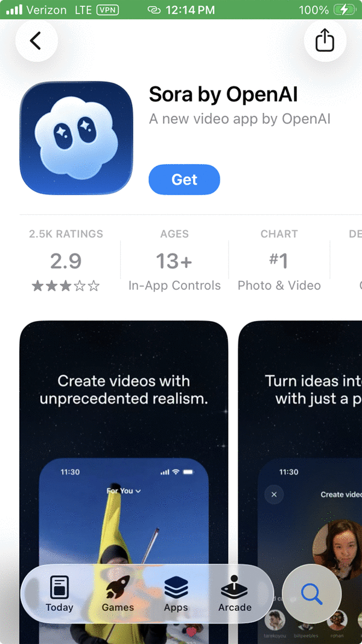Switch to the Games tab
The height and width of the screenshot is (644, 362).
(x=118, y=593)
